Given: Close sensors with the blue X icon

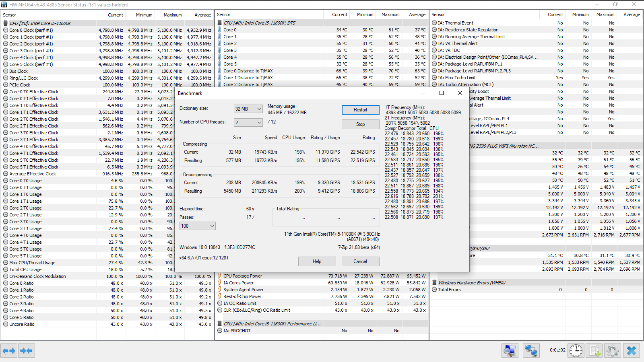Looking at the screenshot, I should pyautogui.click(x=632, y=351).
